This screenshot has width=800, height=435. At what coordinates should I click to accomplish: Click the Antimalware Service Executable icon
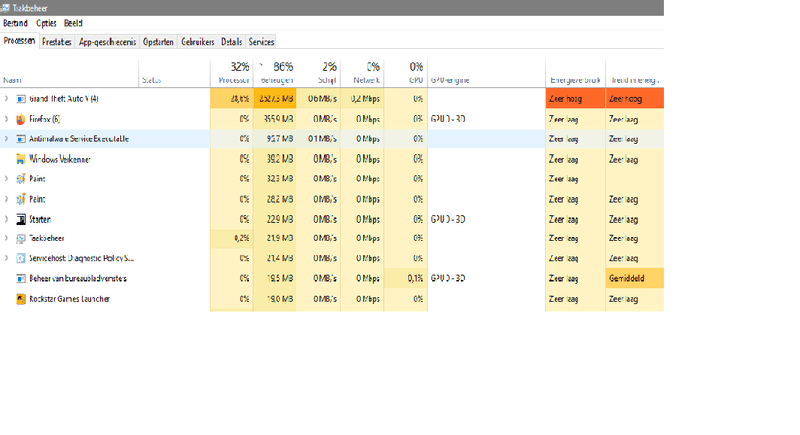point(20,139)
